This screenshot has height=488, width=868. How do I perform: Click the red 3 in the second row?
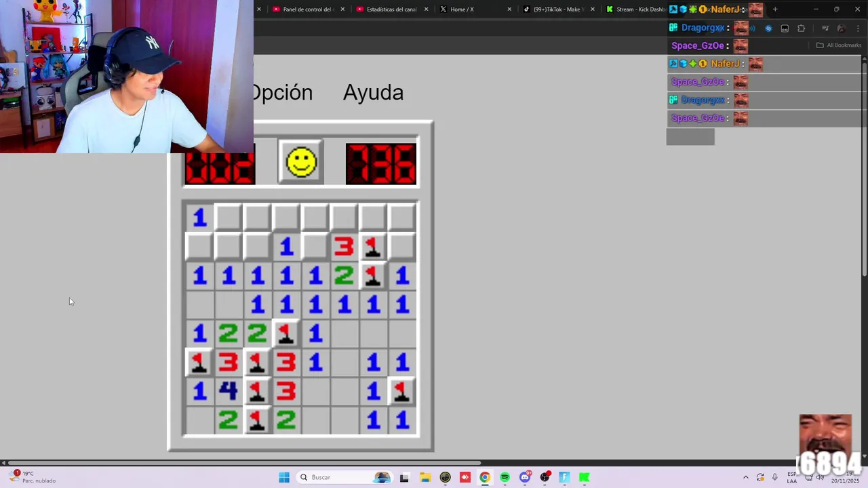344,247
